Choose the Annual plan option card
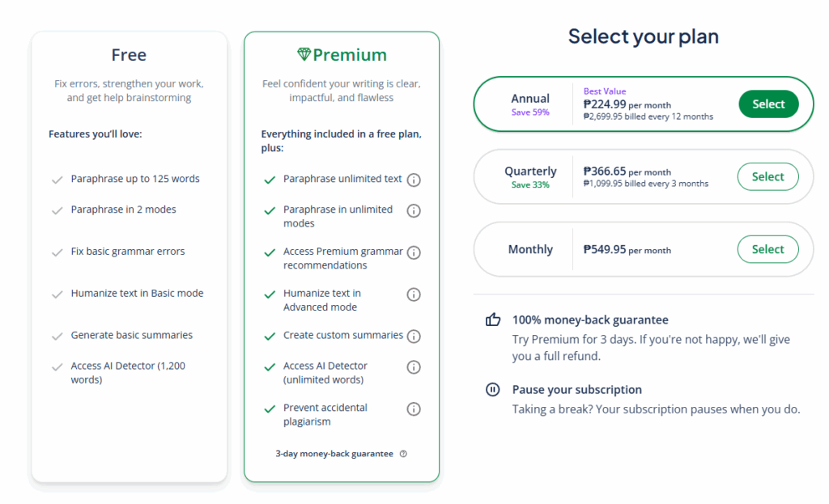Image resolution: width=829 pixels, height=504 pixels. [643, 104]
